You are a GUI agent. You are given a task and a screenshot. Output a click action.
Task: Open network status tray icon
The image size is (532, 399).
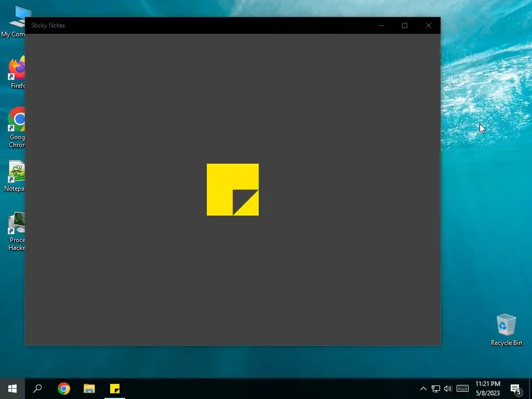[x=436, y=389]
